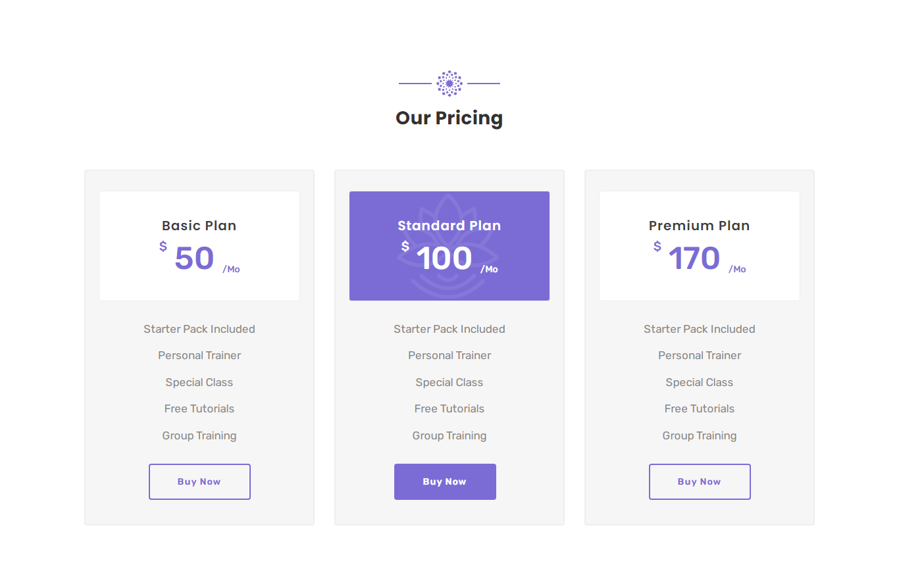Click the Our Pricing heading
This screenshot has width=899, height=588.
point(449,118)
